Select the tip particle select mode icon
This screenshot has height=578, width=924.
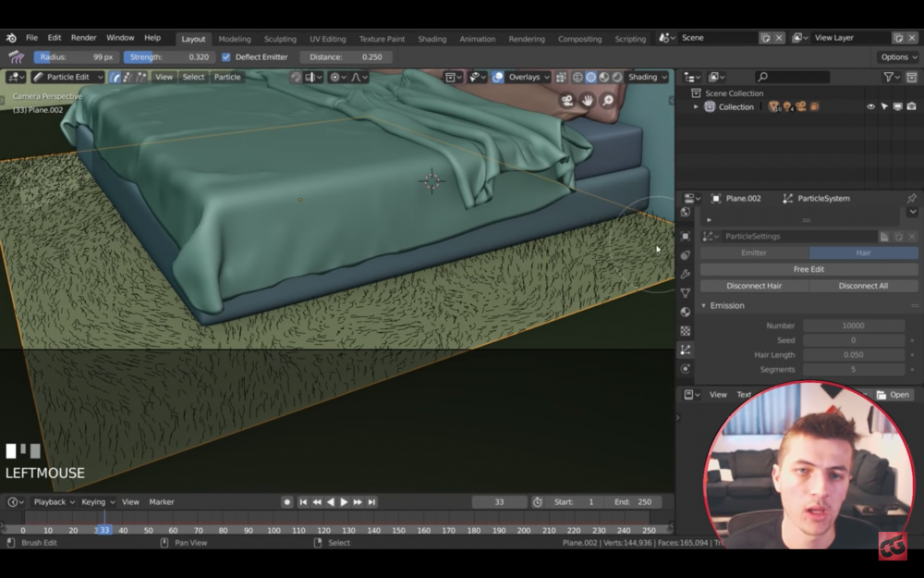(140, 78)
